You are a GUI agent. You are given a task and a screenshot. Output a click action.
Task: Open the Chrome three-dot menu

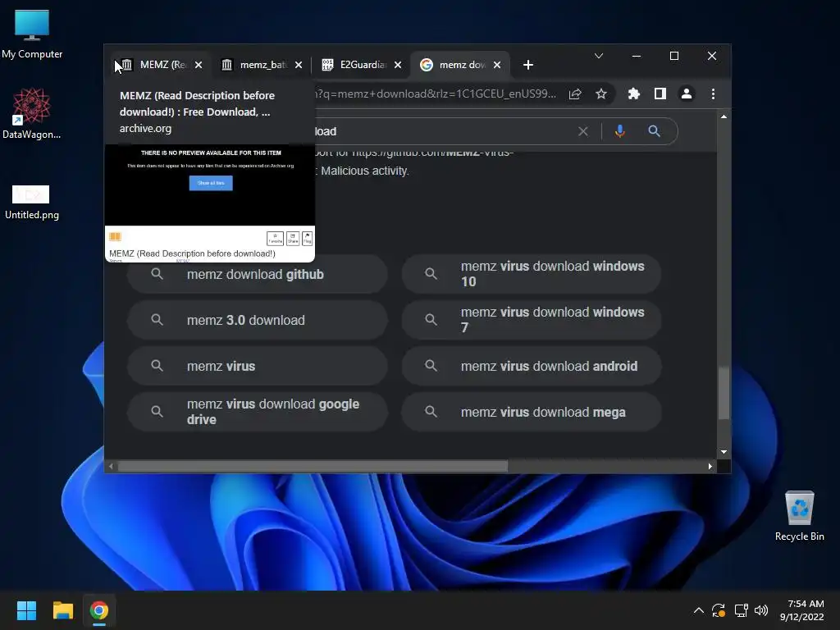[x=713, y=94]
